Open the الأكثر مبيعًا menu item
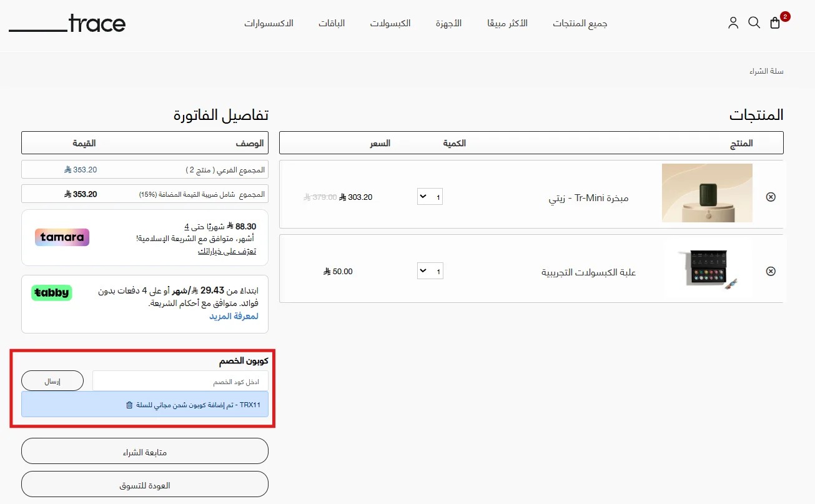This screenshot has width=815, height=504. click(507, 24)
